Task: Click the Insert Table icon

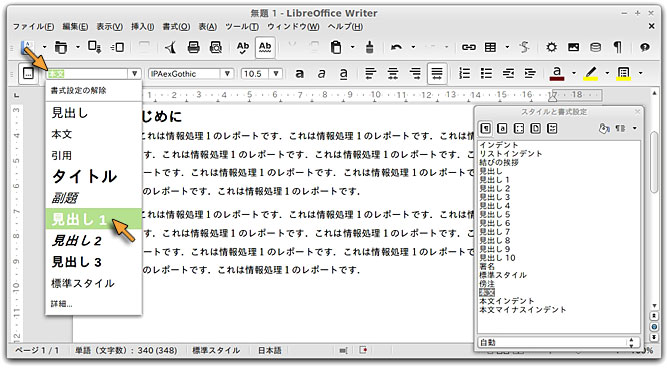Action: pos(490,47)
